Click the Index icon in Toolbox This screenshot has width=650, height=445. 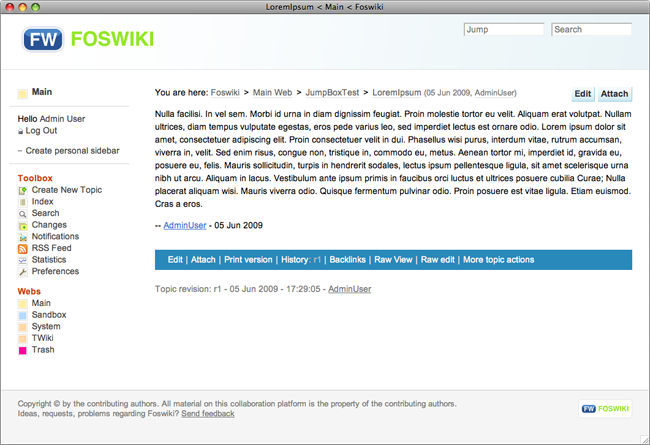pos(23,202)
